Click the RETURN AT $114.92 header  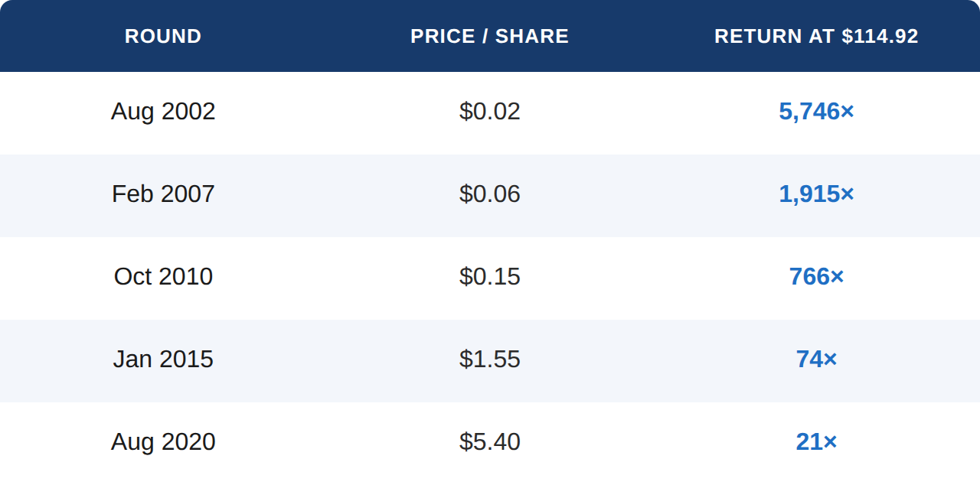816,36
